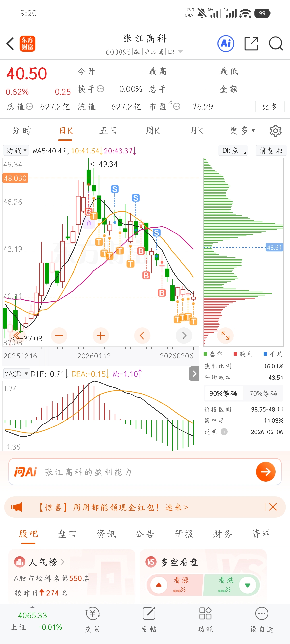The image size is (290, 644).
Task: Tap the 换手 info bubble icon
Action: (100, 89)
